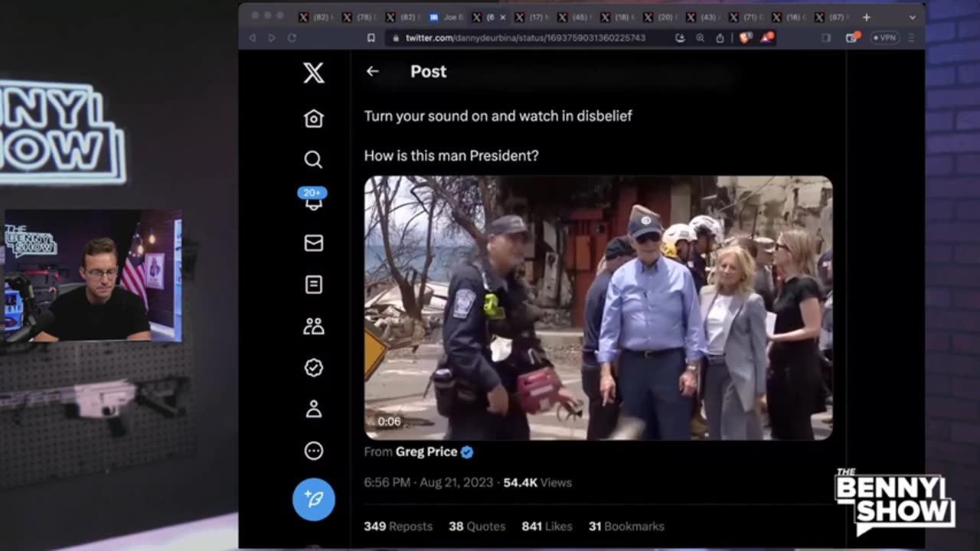Click the blue compose Post button
The image size is (980, 551).
[x=313, y=499]
